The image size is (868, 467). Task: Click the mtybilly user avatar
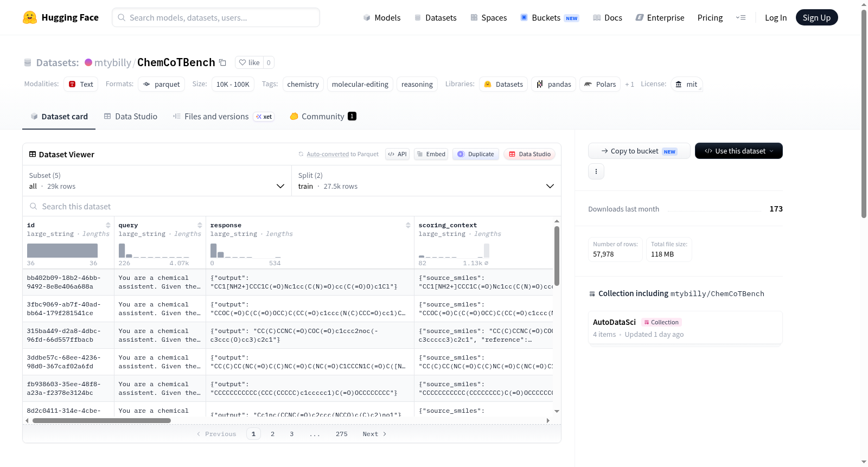[x=88, y=62]
